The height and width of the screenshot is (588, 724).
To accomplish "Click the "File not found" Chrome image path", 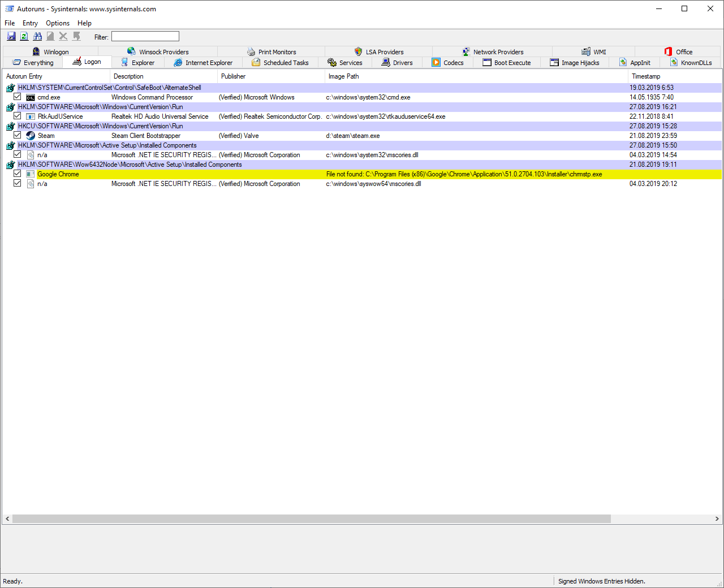I will click(x=464, y=174).
